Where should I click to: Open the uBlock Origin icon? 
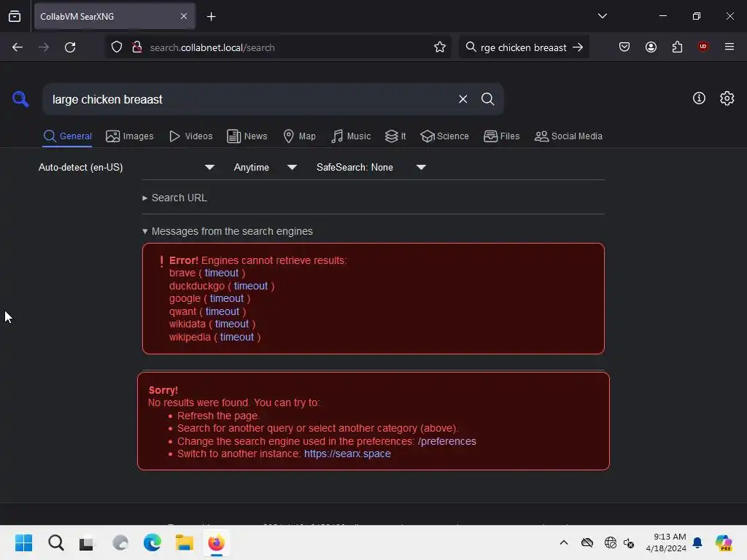click(703, 47)
